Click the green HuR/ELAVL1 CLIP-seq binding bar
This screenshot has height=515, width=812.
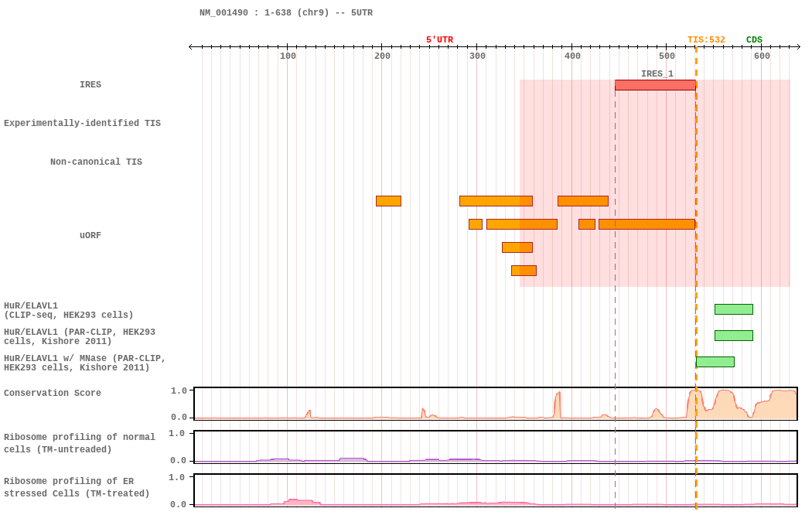click(733, 309)
